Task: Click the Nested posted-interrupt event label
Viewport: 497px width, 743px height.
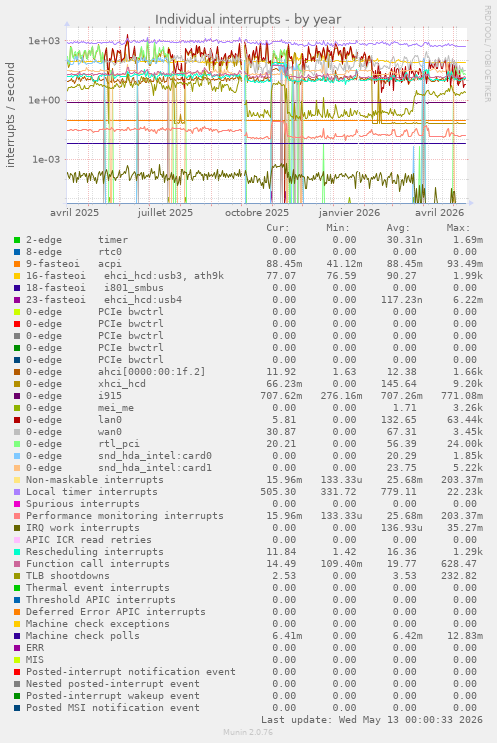Action: pos(113,684)
